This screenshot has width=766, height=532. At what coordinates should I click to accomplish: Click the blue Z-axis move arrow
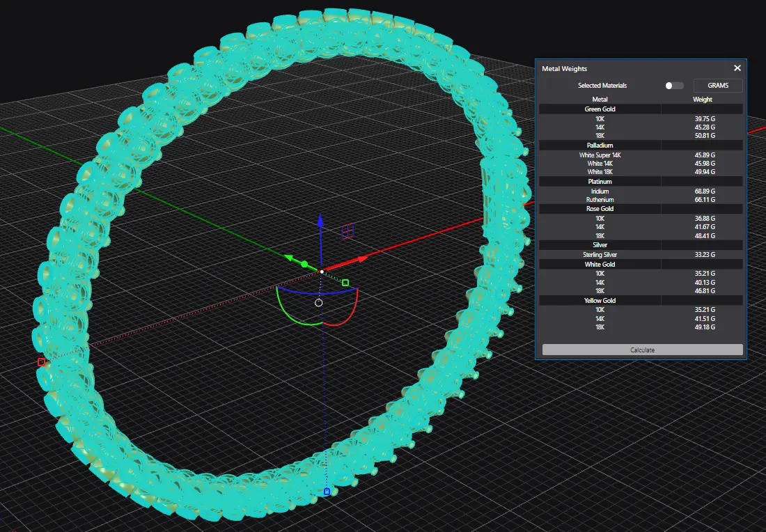[320, 221]
